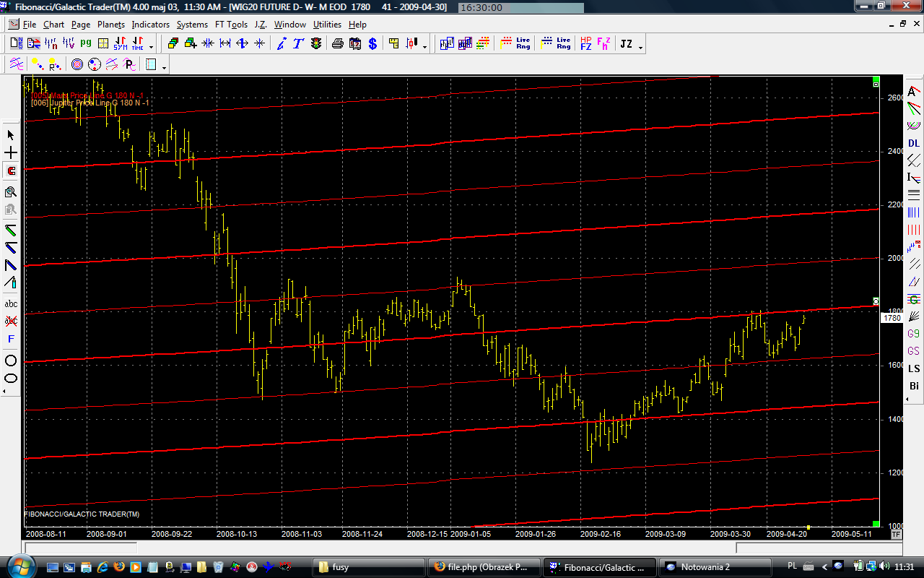Select the crosshair cursor tool
This screenshot has height=578, width=924.
click(11, 153)
